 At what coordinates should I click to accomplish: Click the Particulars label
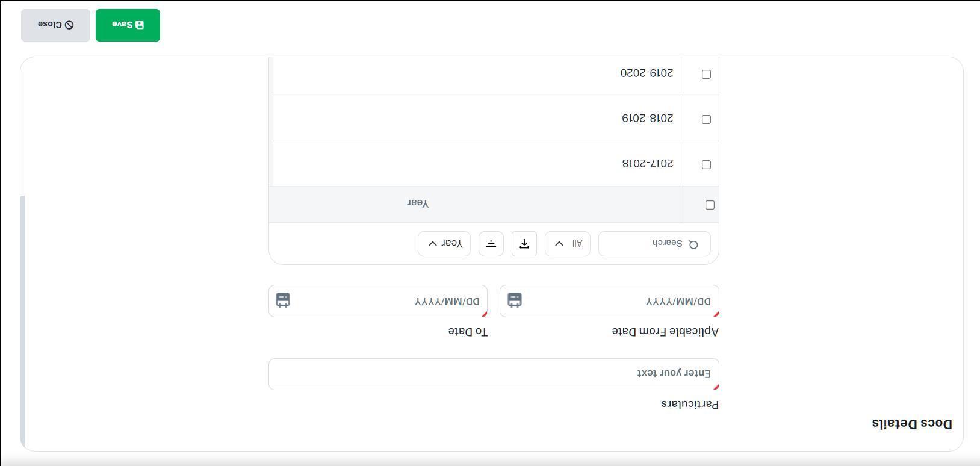coord(690,404)
